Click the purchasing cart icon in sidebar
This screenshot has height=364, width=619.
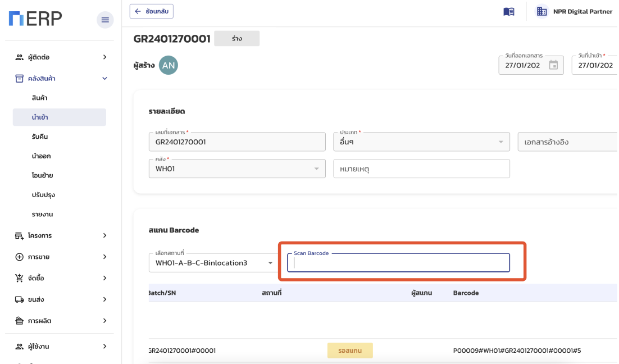point(20,278)
